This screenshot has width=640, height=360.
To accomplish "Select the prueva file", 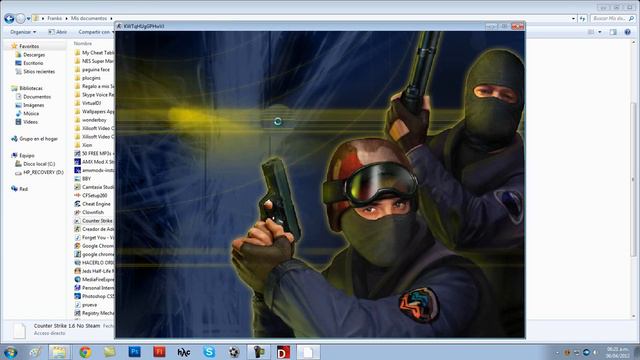I will pyautogui.click(x=89, y=305).
